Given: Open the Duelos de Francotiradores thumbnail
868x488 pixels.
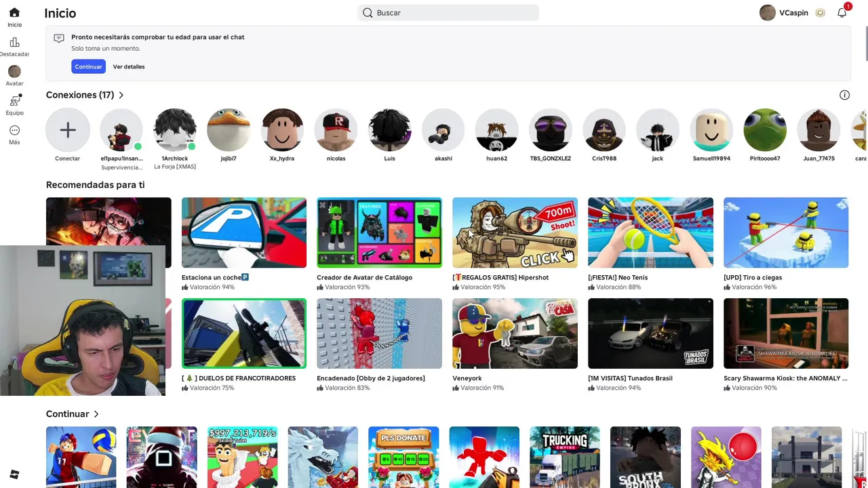Looking at the screenshot, I should tap(244, 333).
